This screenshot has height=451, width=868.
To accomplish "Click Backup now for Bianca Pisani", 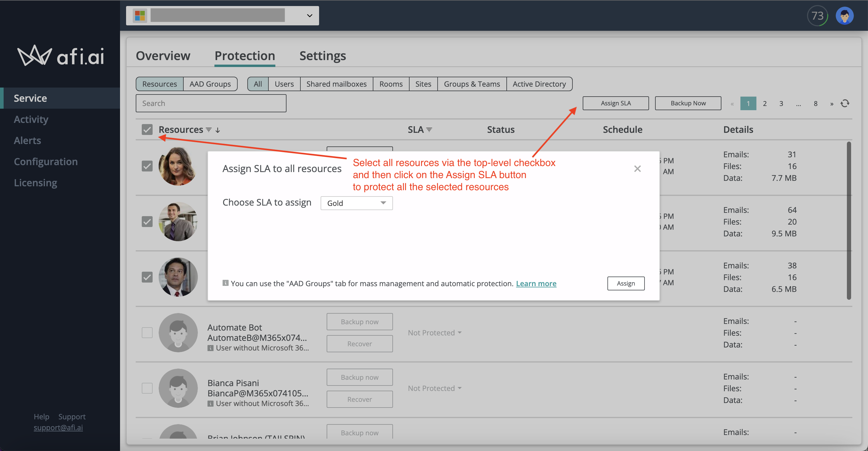I will tap(360, 377).
